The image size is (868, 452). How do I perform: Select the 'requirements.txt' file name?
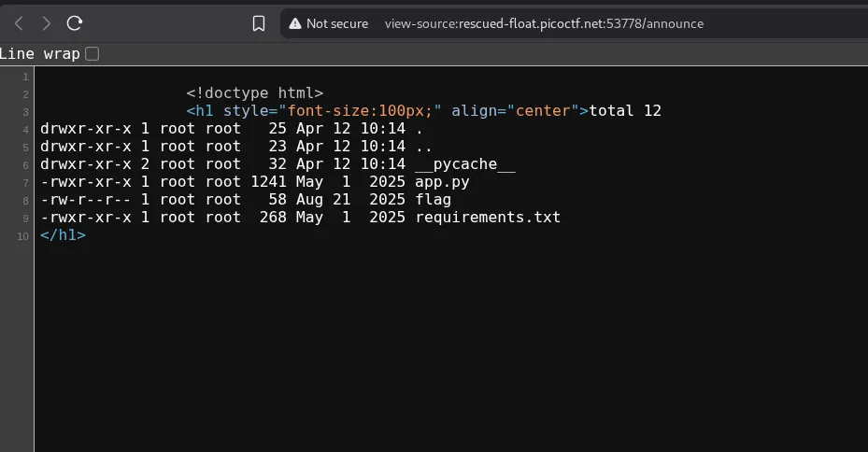tap(488, 218)
